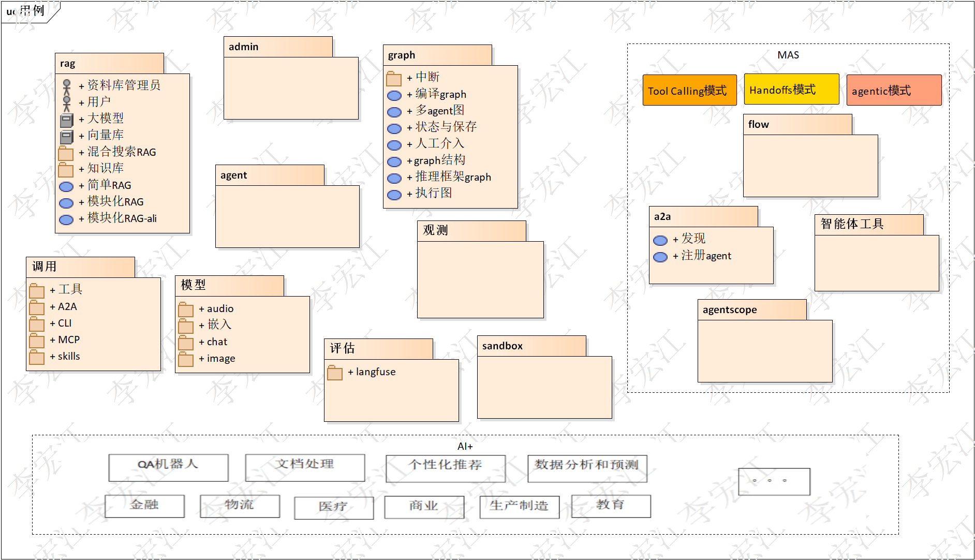This screenshot has height=560, width=975.
Task: Open the package icon beside chat
Action: 186,343
